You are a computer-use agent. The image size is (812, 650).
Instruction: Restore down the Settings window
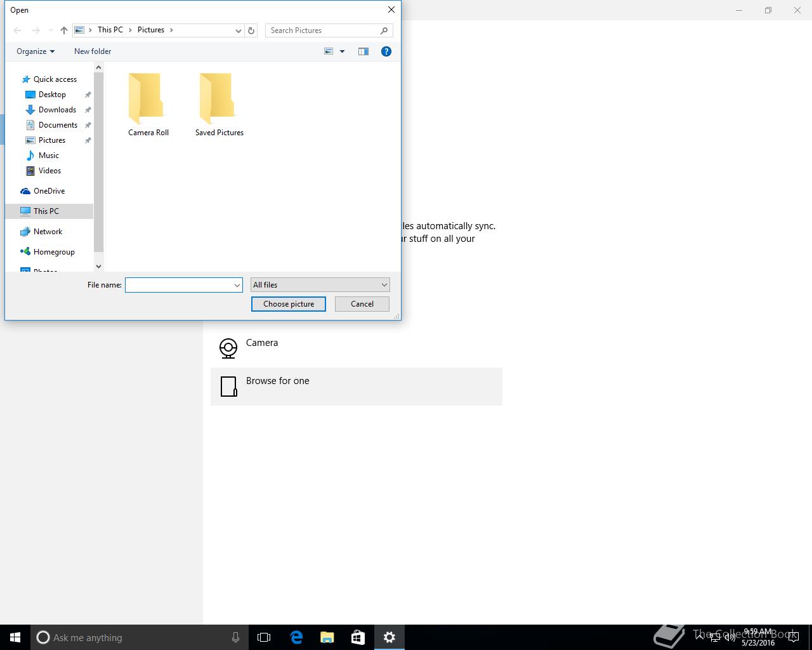[x=768, y=10]
